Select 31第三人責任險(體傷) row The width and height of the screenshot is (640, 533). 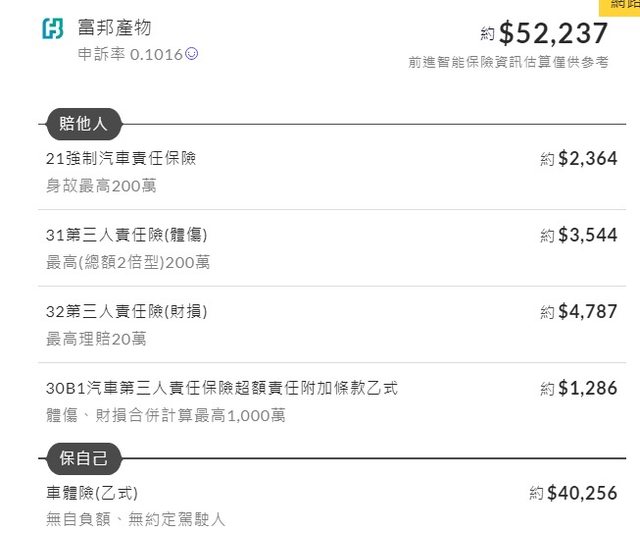[x=127, y=235]
